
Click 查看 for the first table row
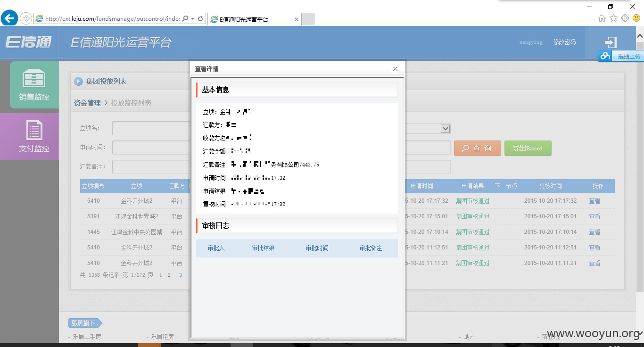click(x=594, y=201)
